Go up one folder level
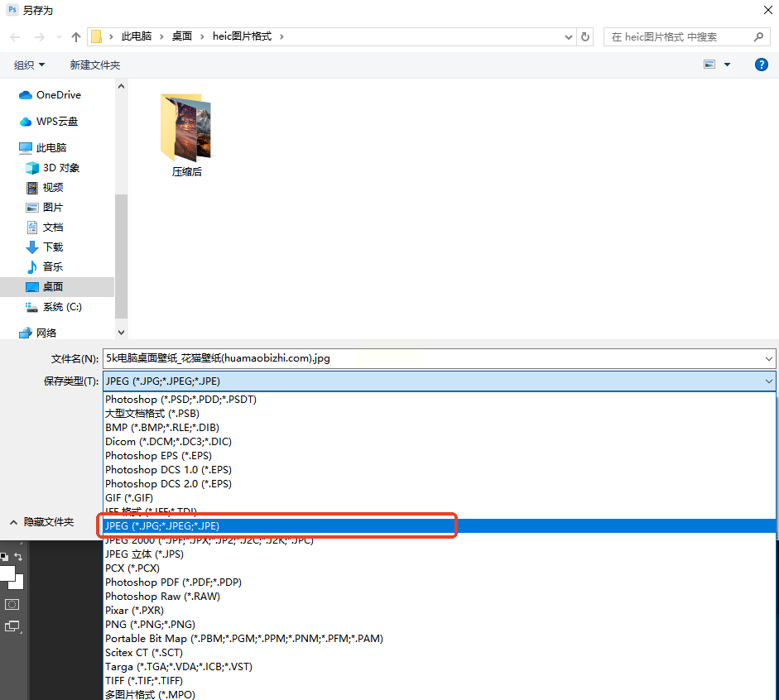 click(76, 37)
